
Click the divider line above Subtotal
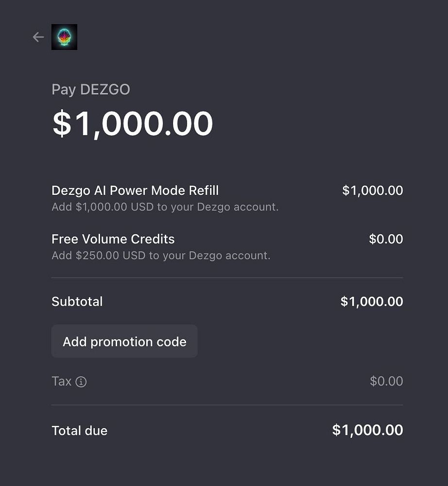pos(227,278)
